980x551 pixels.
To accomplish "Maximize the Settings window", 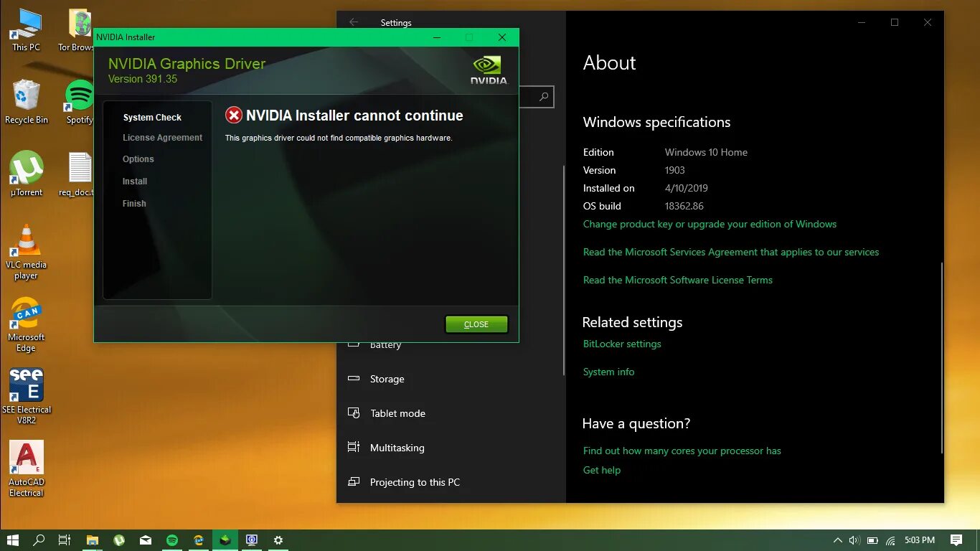I will [895, 22].
